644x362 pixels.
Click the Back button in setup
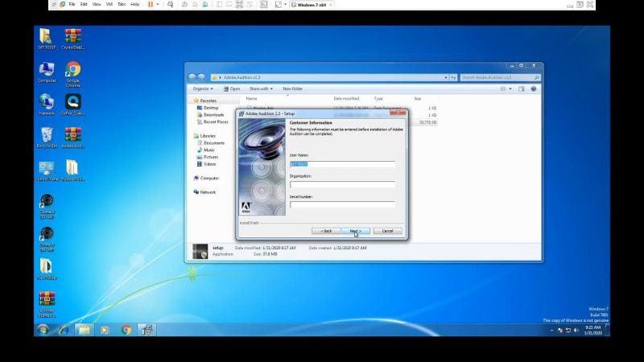click(x=325, y=231)
